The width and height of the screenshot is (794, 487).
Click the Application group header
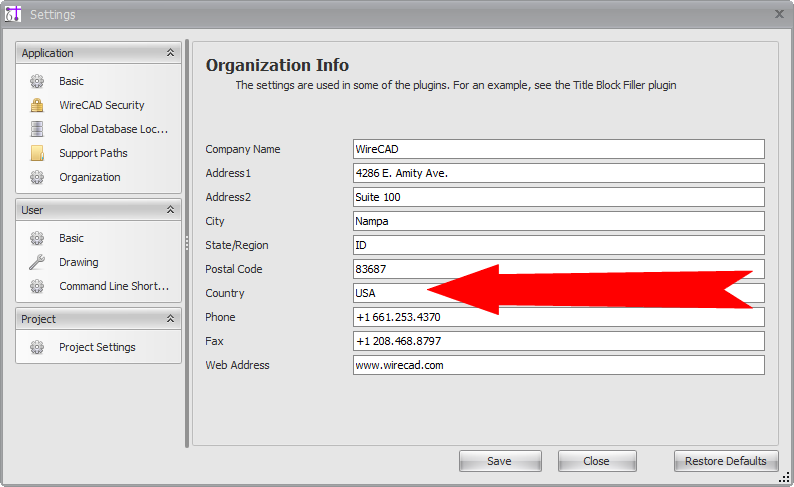(98, 53)
